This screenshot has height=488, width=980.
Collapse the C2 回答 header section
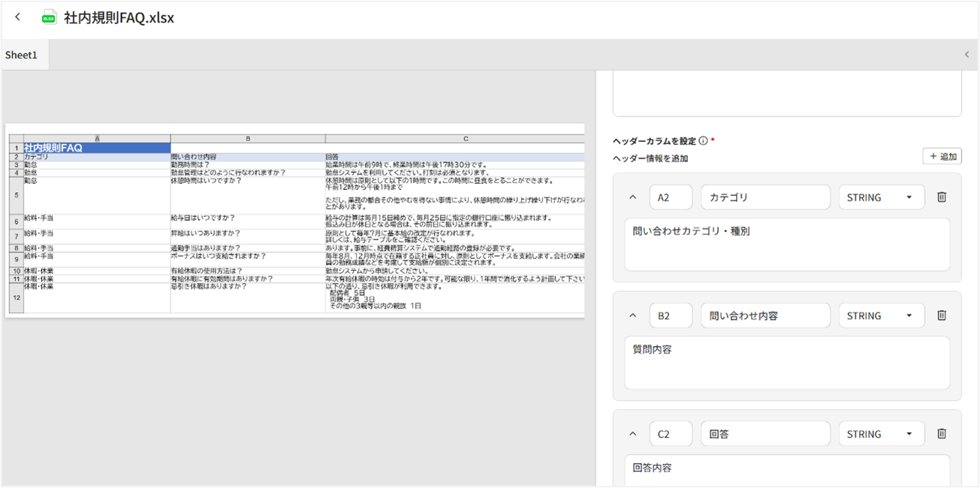(632, 435)
